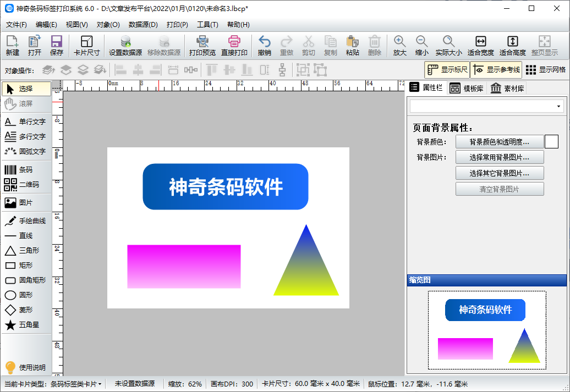Viewport: 570px width, 392px height.
Task: Open 设置数据源 data source settings
Action: coord(125,46)
